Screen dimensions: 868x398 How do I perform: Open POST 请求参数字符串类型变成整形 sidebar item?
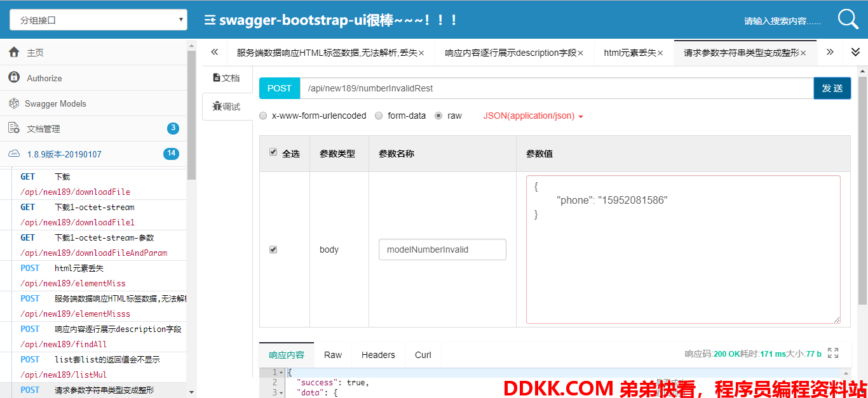click(x=93, y=390)
